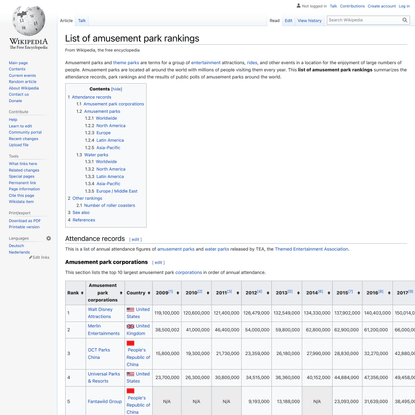Hide the Contents box

click(117, 89)
